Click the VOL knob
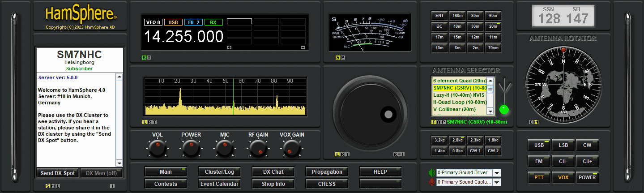 [x=157, y=147]
